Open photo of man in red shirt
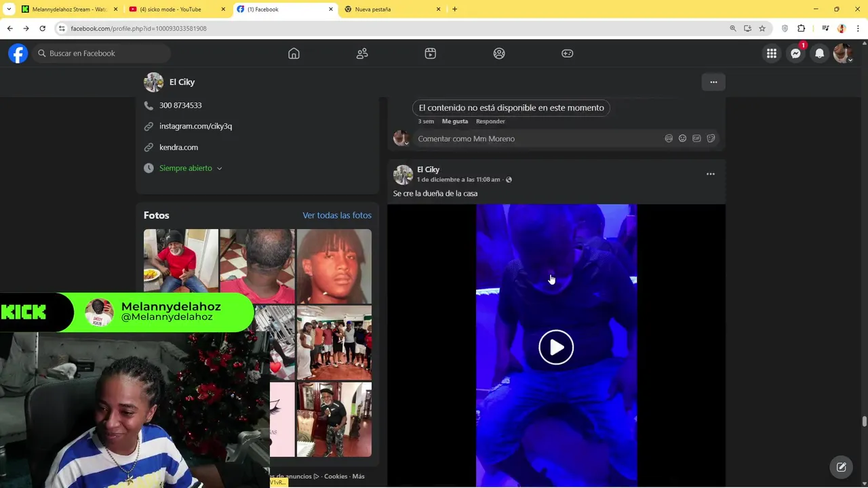Screen dimensions: 868x488 tap(181, 261)
